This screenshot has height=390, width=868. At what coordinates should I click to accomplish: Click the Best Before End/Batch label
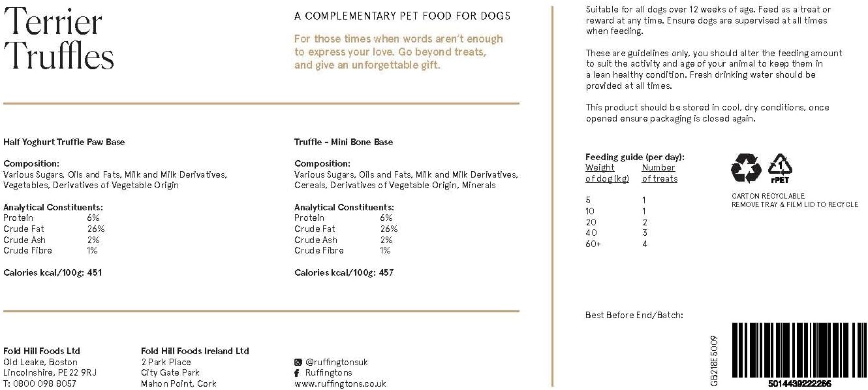(634, 315)
